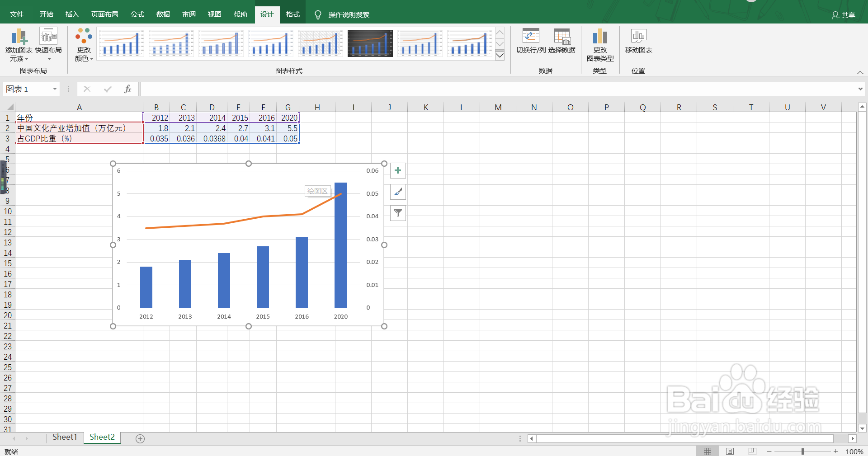
Task: Open the Review (审阅) tab
Action: (189, 14)
